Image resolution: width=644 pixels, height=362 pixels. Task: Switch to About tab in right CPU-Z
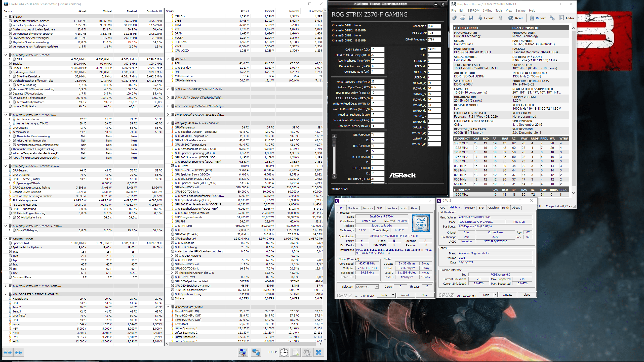[516, 208]
